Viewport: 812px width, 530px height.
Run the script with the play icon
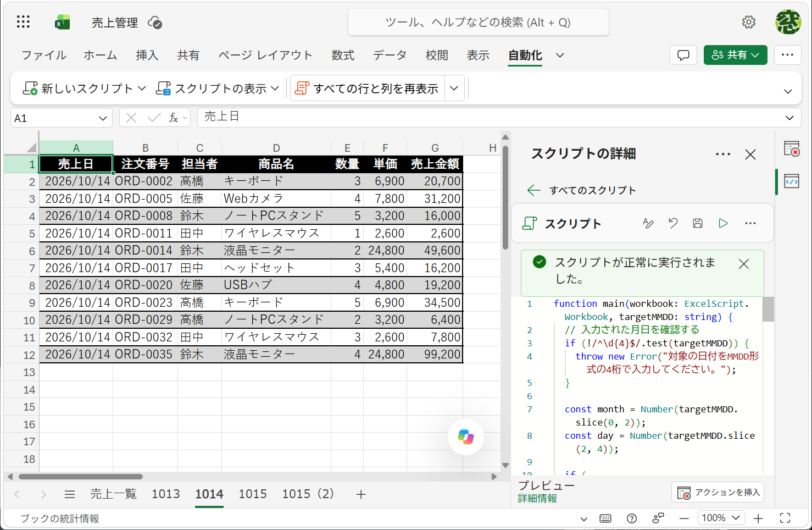point(723,223)
